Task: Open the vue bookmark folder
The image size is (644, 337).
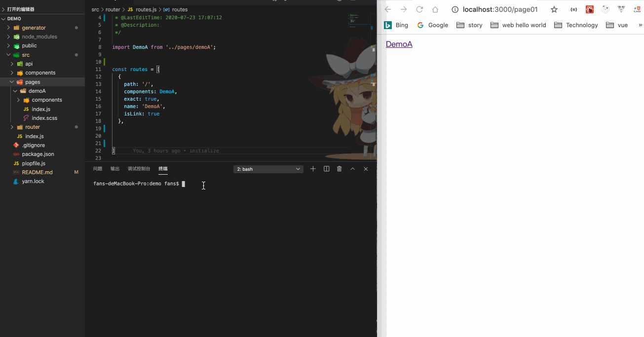Action: (x=617, y=25)
